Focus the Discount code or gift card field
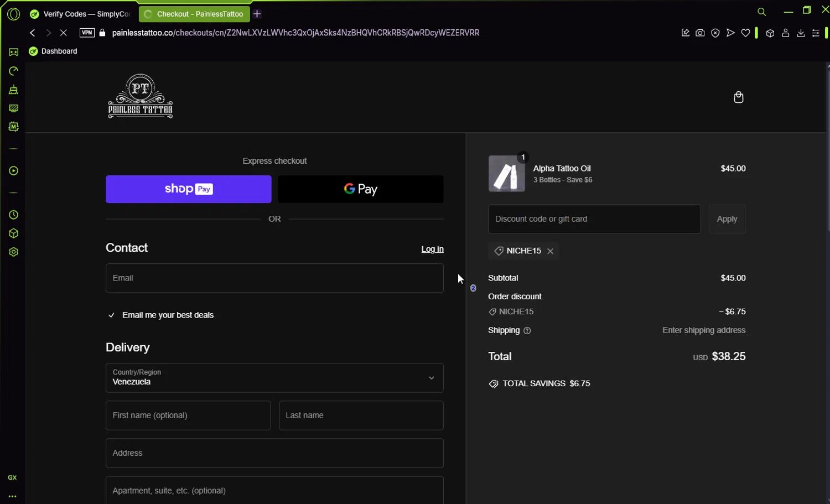Image resolution: width=830 pixels, height=504 pixels. point(594,219)
